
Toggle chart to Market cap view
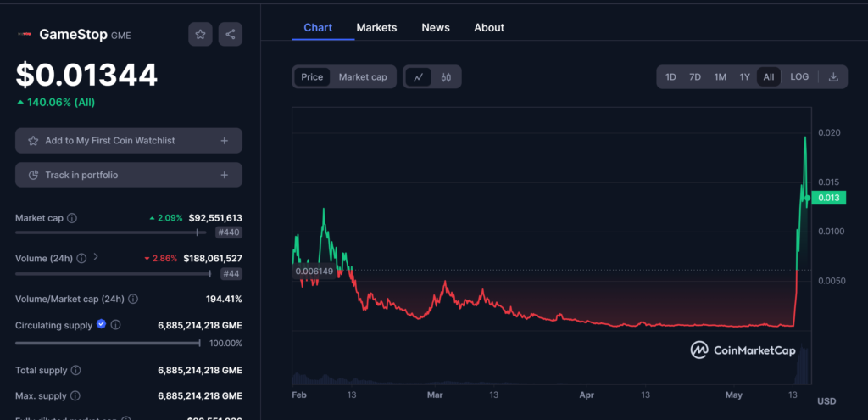(x=363, y=77)
